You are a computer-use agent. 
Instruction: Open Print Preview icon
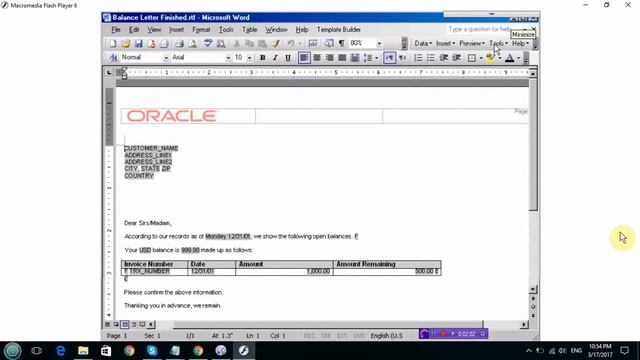click(x=192, y=43)
